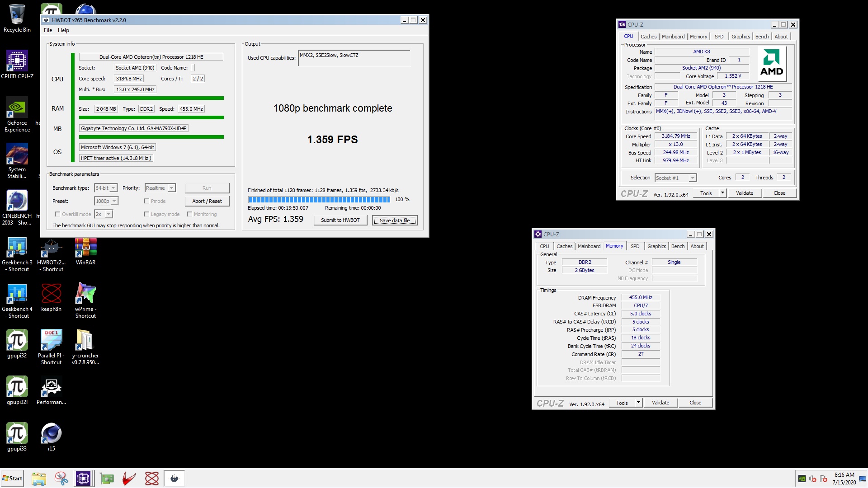Click the Used CPU capabilities field

[x=354, y=58]
